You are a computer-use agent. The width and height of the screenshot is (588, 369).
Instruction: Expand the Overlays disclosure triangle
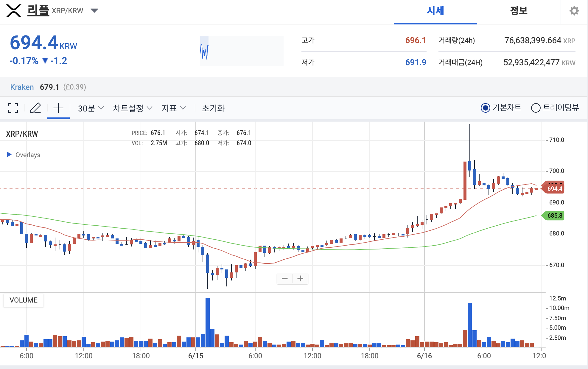coord(9,154)
